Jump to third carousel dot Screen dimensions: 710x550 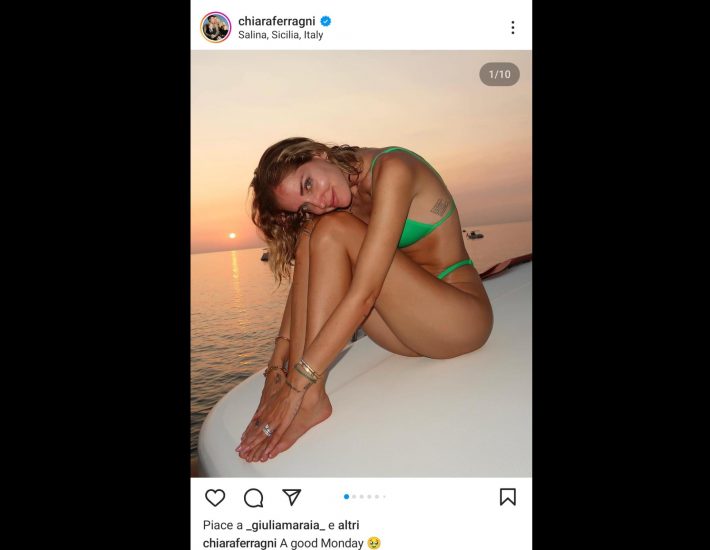362,497
